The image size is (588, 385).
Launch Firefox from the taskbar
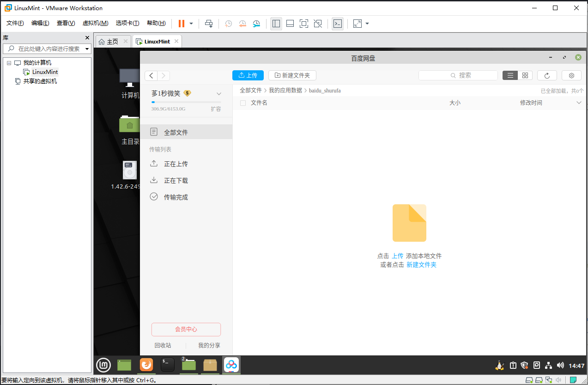(146, 365)
